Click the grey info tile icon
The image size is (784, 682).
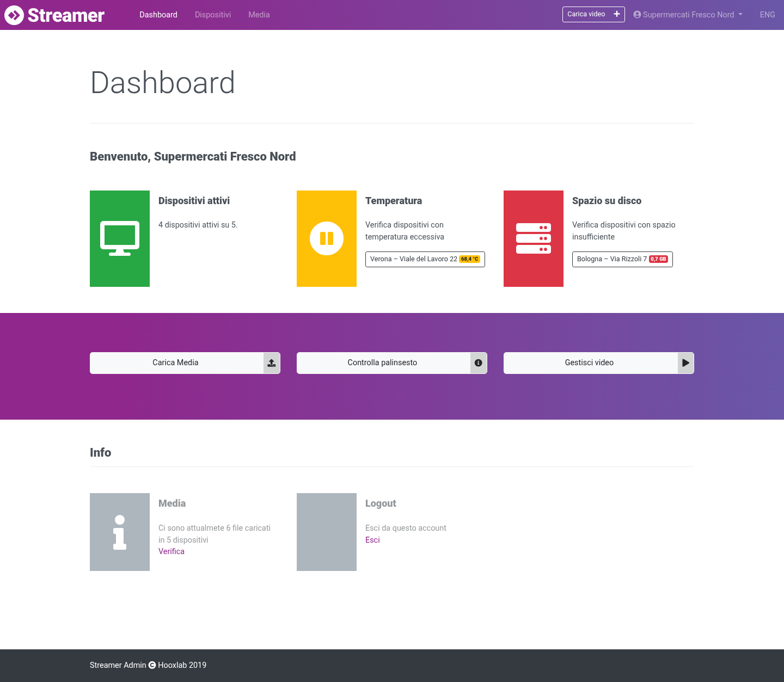pos(120,532)
